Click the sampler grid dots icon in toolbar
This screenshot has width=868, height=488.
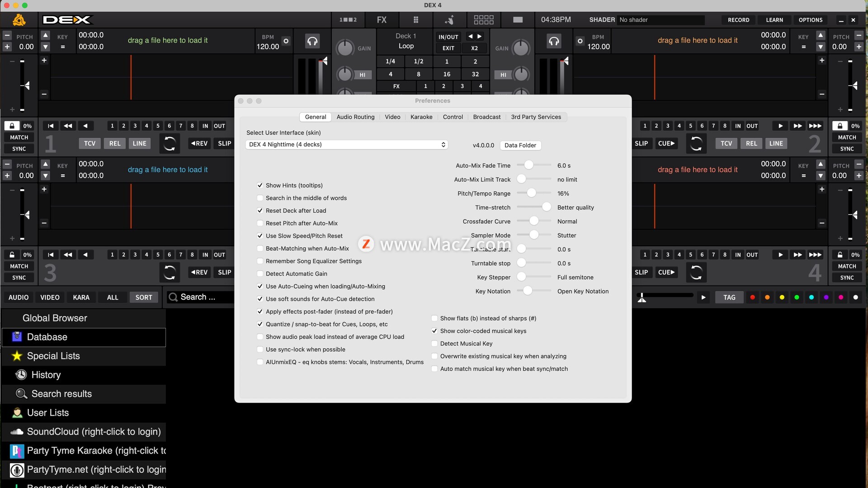tap(416, 19)
